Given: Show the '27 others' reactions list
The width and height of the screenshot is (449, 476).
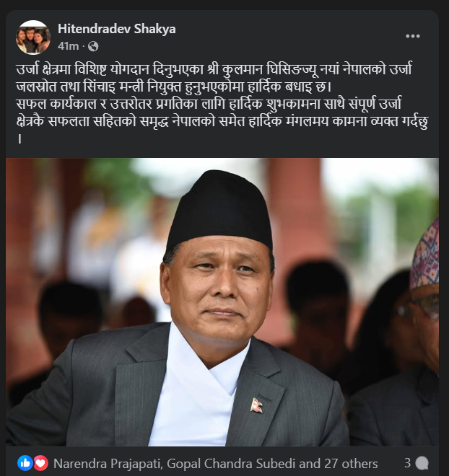Looking at the screenshot, I should pos(351,464).
